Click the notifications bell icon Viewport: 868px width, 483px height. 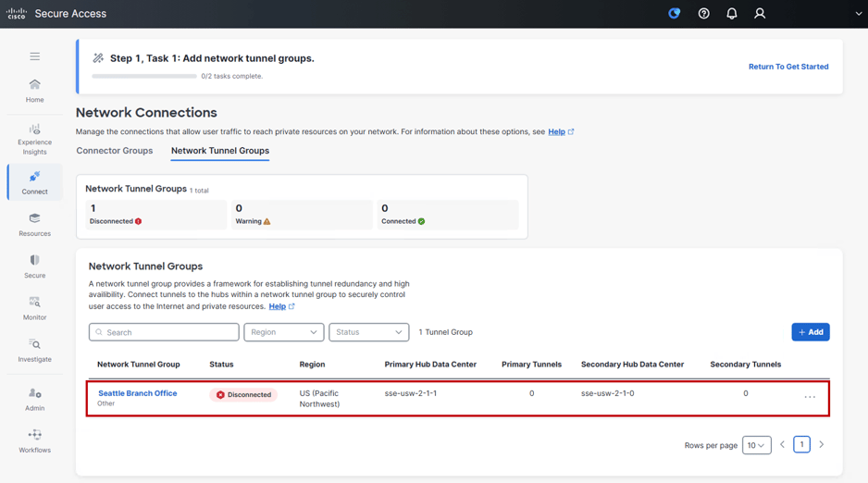731,14
